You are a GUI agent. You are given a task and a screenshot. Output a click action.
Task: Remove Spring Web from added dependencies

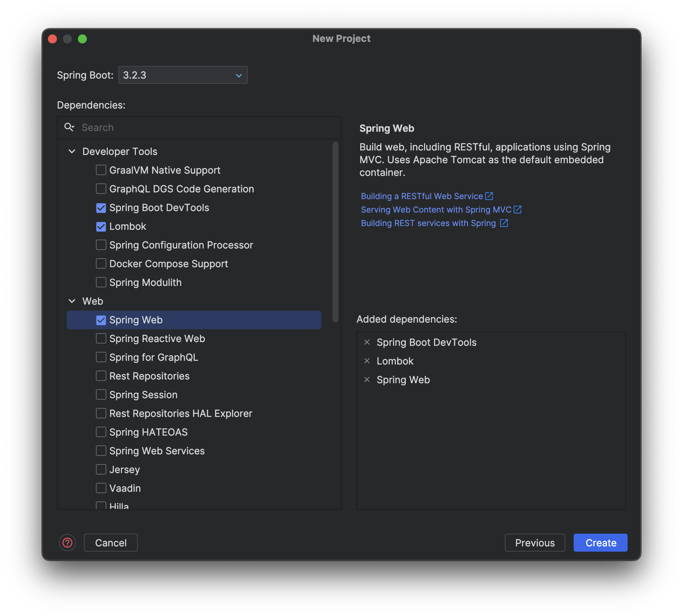point(367,379)
